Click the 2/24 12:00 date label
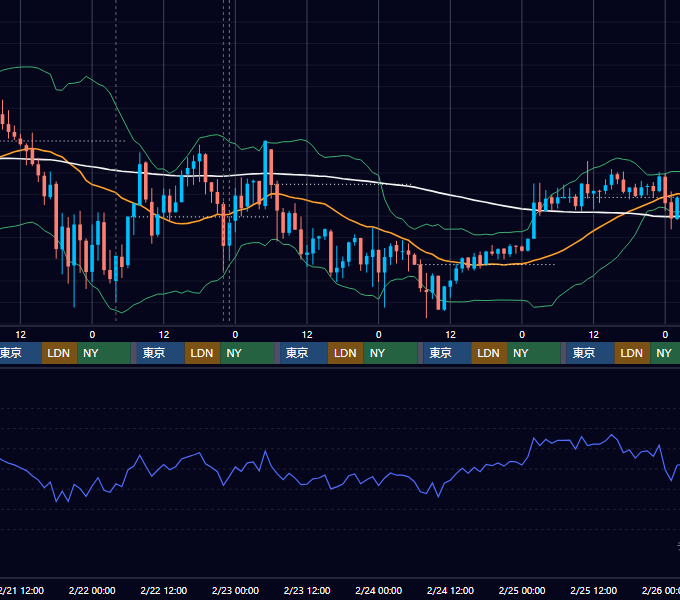 pos(450,590)
